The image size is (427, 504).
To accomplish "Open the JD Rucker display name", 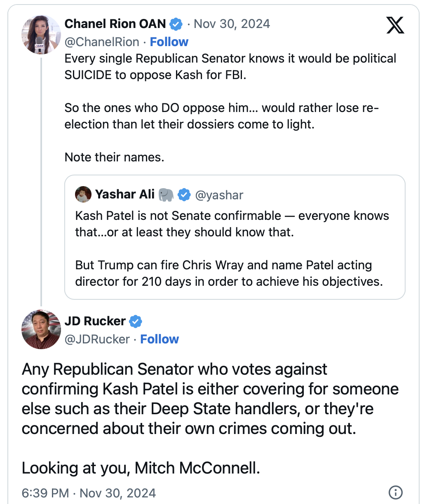I will [x=95, y=321].
